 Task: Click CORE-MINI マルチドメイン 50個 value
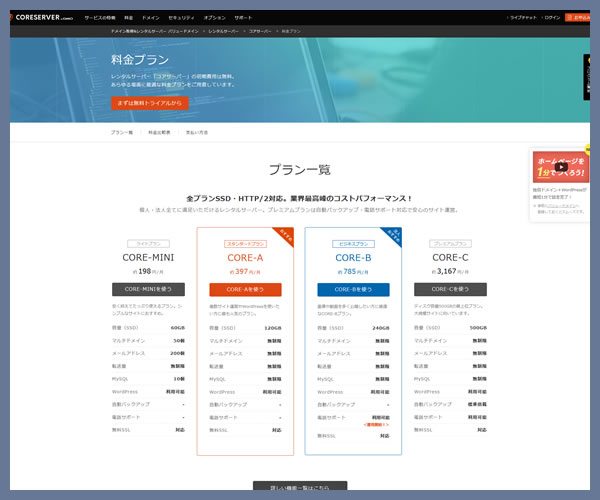179,340
